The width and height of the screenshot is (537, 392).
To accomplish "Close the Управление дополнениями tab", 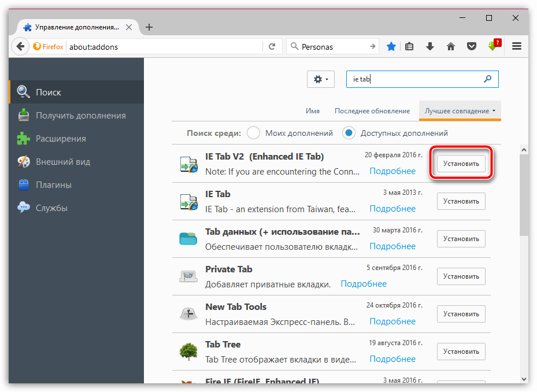I will 129,27.
